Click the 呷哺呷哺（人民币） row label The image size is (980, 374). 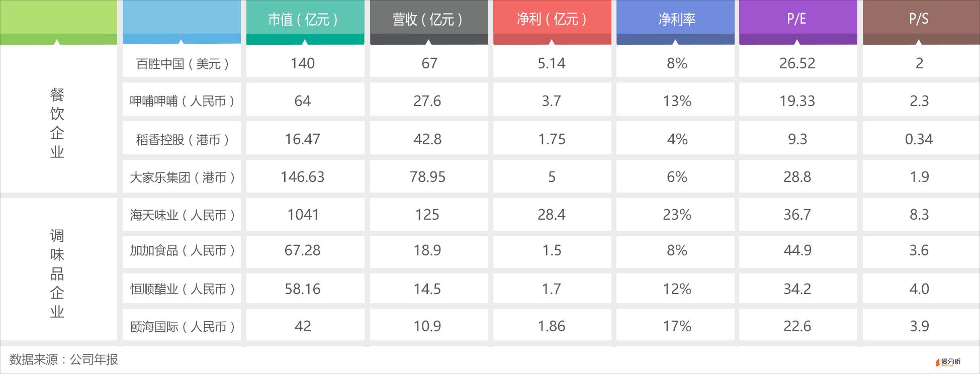tap(182, 102)
